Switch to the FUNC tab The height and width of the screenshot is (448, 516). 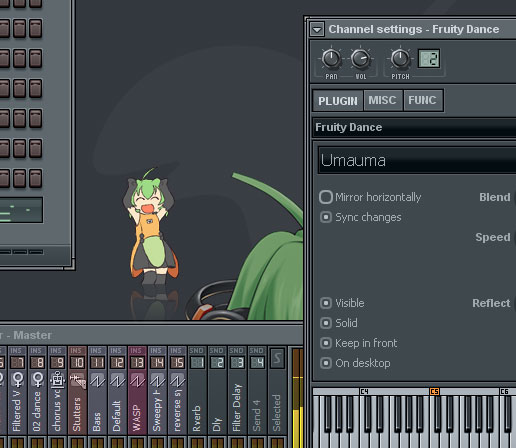pos(422,100)
